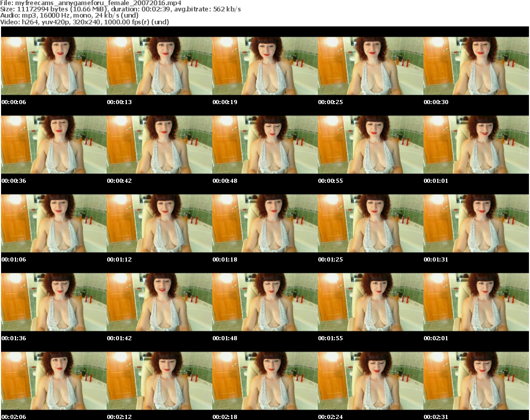
Task: Select the thumbnail frame at 00:01:01
Action: (476, 144)
